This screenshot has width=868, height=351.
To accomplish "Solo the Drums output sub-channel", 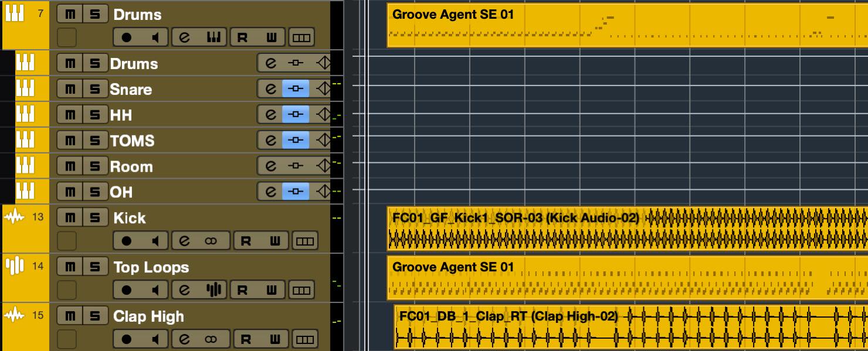I will tap(95, 63).
